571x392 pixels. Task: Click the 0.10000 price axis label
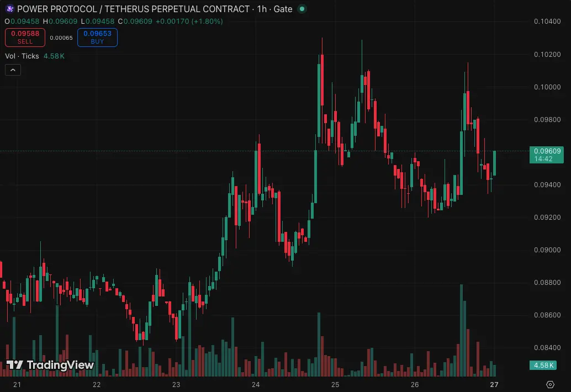coord(547,87)
